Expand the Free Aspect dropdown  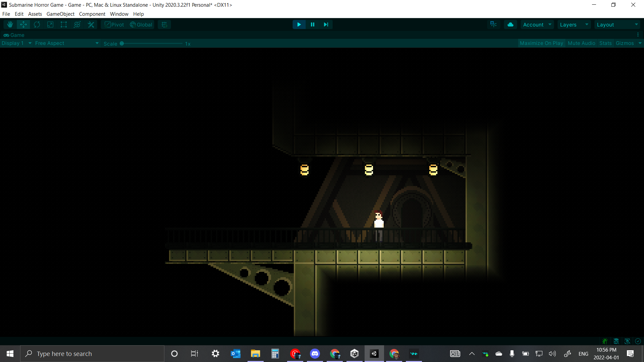[67, 43]
